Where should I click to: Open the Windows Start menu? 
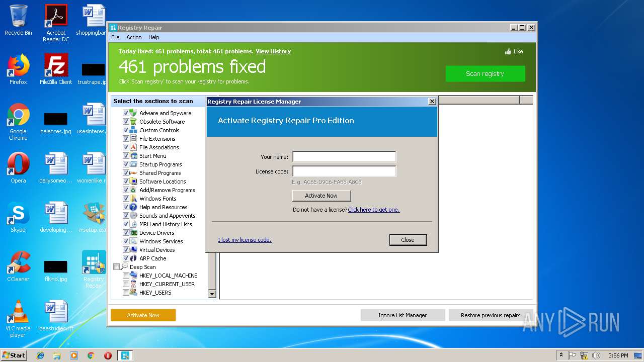[x=14, y=355]
